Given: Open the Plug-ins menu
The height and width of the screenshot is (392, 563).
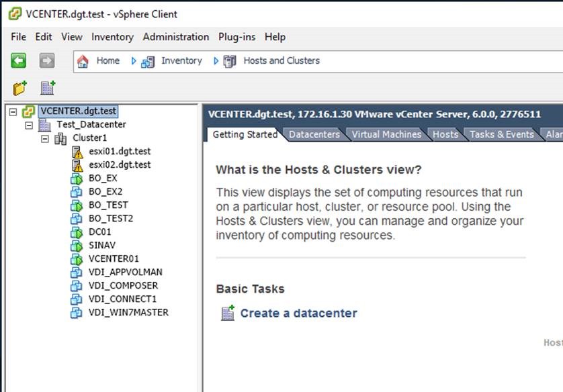Looking at the screenshot, I should coord(236,37).
